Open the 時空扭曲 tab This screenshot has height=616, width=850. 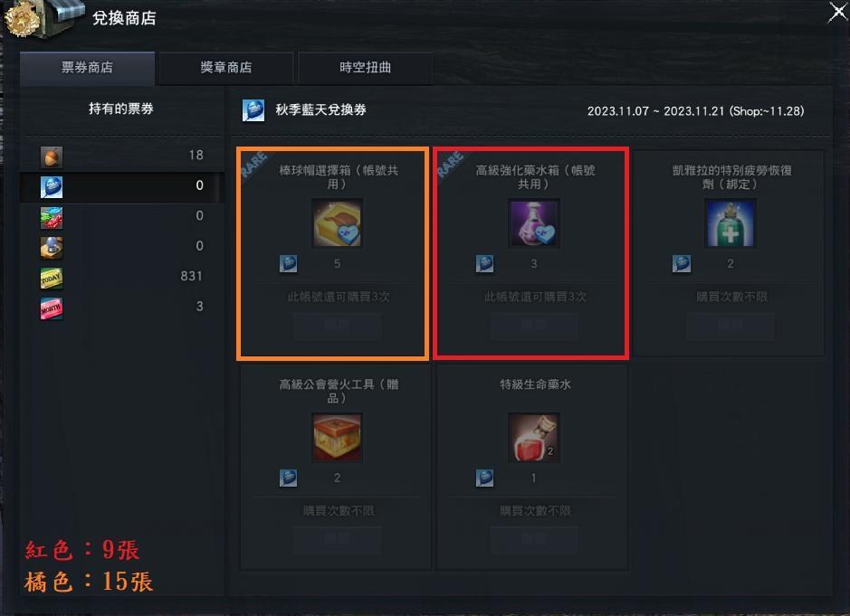coord(365,68)
